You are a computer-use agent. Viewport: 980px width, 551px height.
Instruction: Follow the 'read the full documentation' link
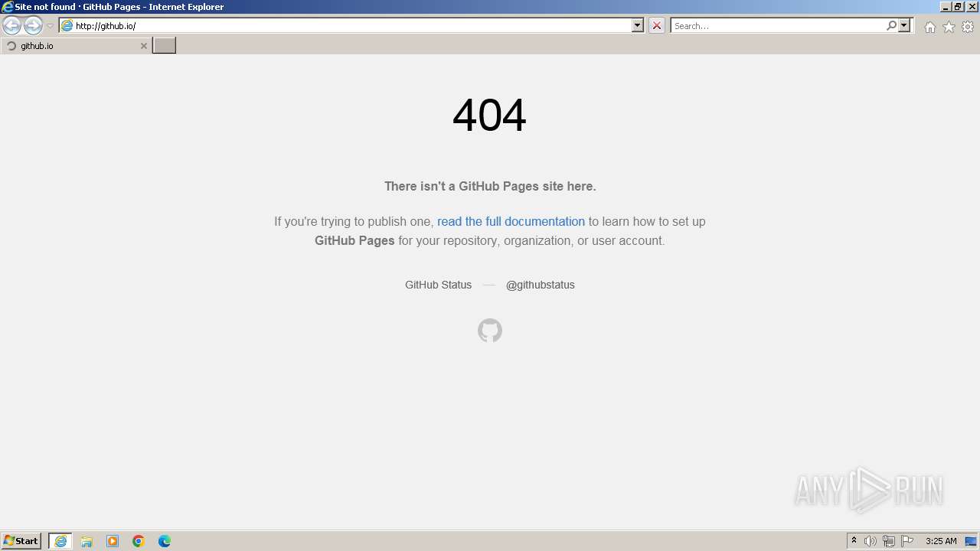pos(511,221)
